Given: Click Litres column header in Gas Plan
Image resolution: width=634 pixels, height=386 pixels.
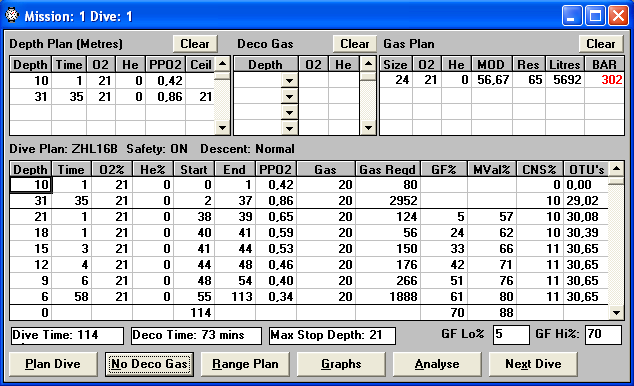Looking at the screenshot, I should tap(565, 65).
